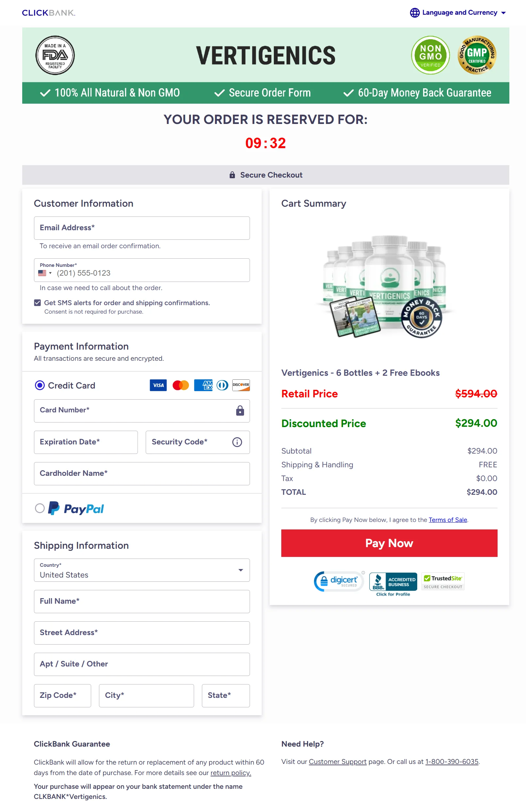
Task: Open the Terms of Sale link
Action: 448,520
